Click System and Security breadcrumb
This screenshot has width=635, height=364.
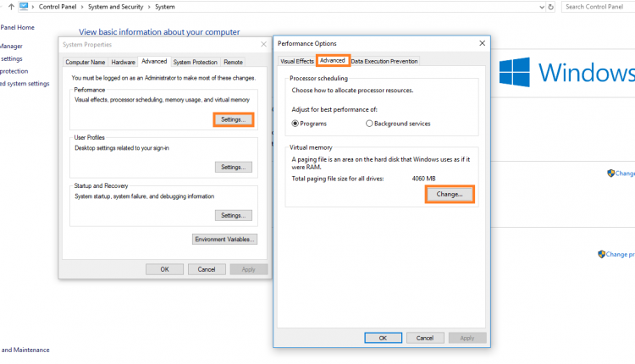[115, 7]
